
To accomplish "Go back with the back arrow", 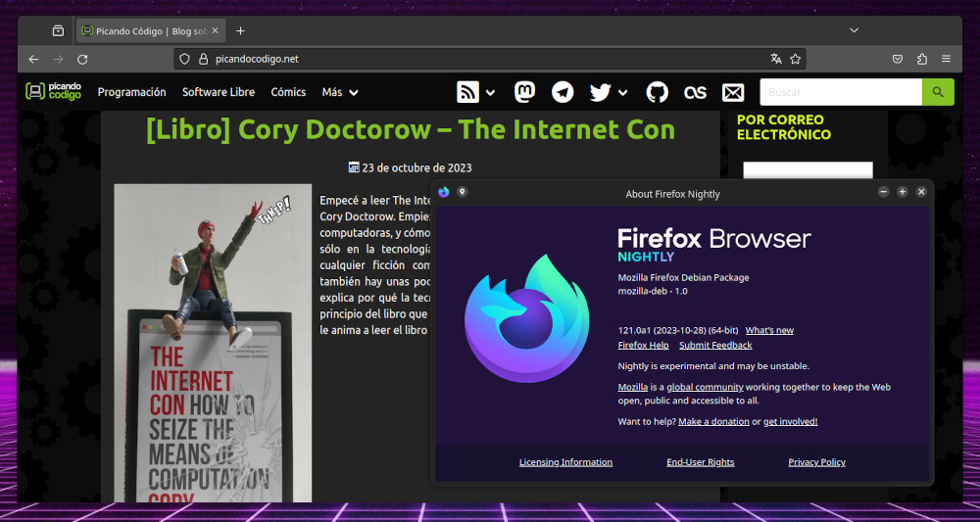I will [x=33, y=60].
